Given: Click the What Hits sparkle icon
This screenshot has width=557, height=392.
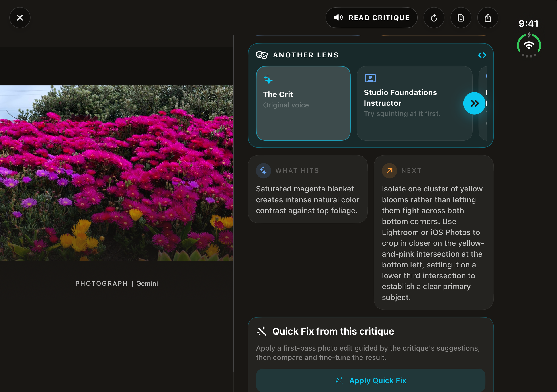Looking at the screenshot, I should [x=263, y=171].
